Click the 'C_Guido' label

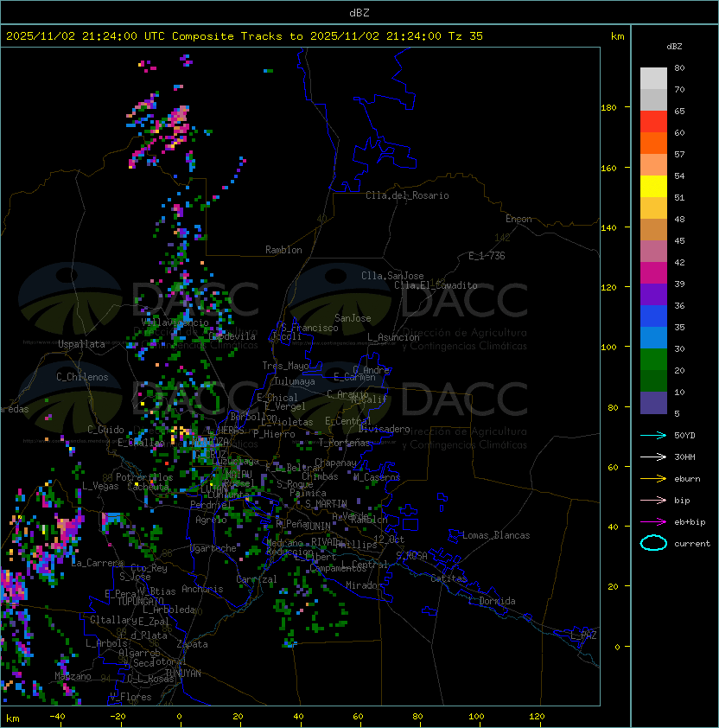[x=105, y=430]
